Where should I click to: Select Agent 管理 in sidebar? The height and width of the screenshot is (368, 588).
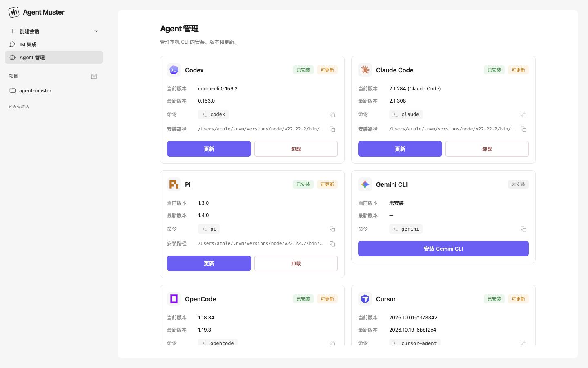pyautogui.click(x=54, y=57)
